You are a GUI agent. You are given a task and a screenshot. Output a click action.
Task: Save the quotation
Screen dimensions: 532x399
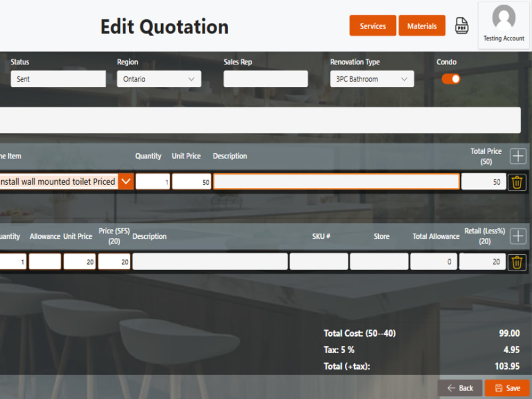click(507, 388)
